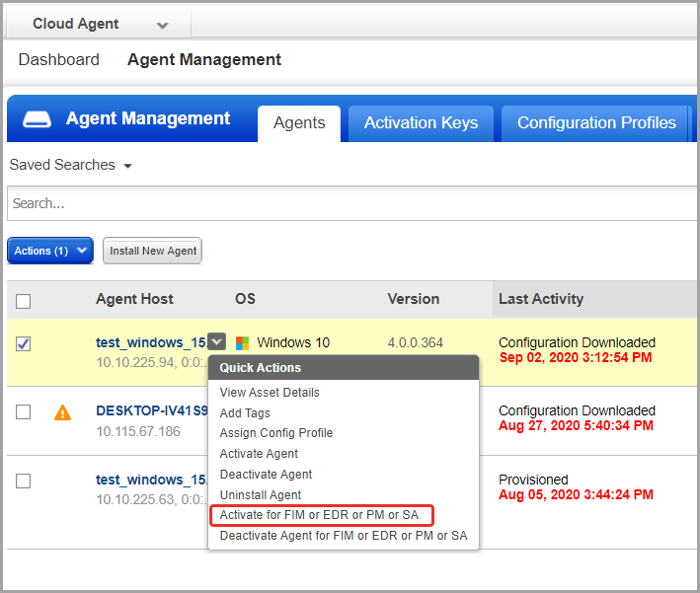Click the DESKTOP-IV41S9 host link
Screen dimensions: 700x593
coord(152,410)
